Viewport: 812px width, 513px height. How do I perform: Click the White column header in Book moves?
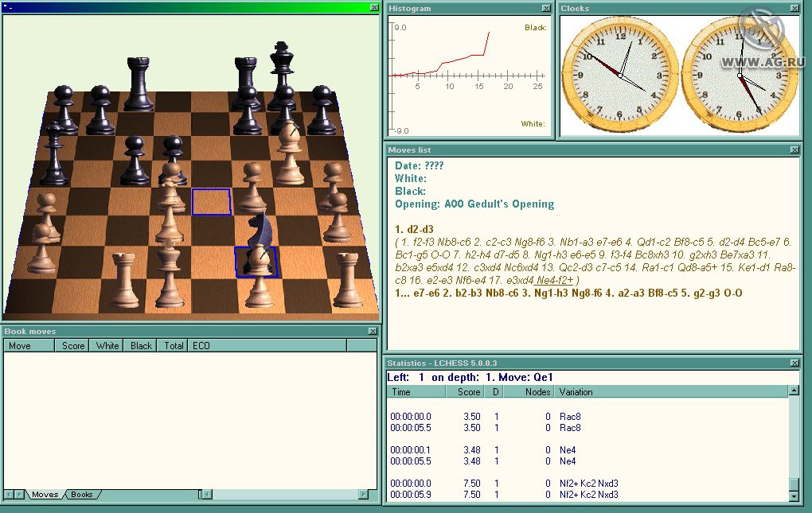click(x=106, y=345)
